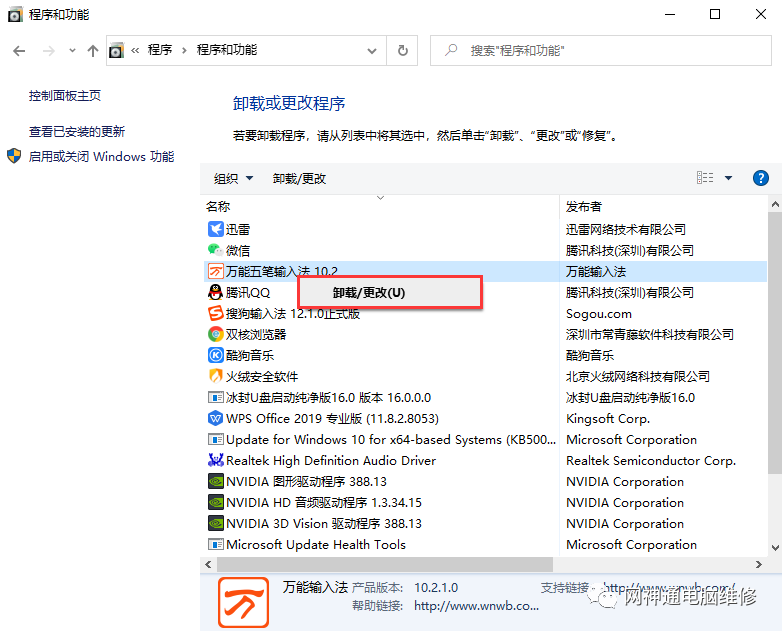
Task: Click the Realtek Audio Driver icon
Action: (x=215, y=460)
